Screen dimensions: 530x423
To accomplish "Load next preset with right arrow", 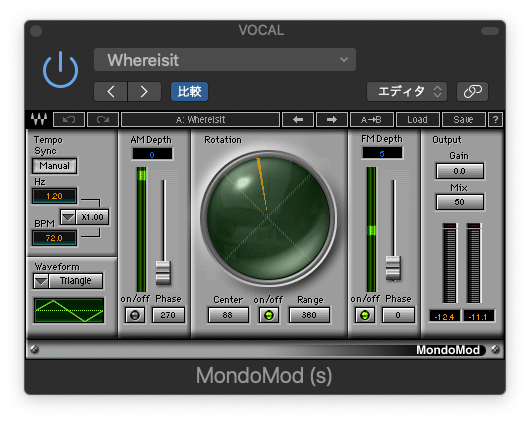I will (x=332, y=119).
